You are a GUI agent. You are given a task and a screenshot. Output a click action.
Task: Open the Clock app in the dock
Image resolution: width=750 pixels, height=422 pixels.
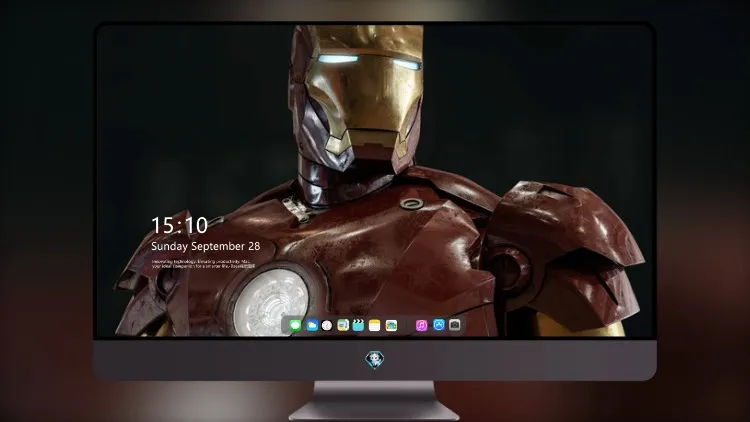pyautogui.click(x=327, y=325)
